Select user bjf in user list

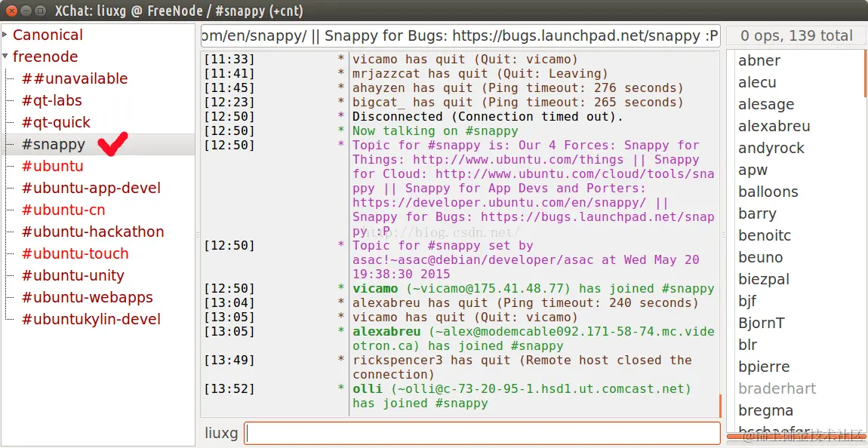point(747,301)
